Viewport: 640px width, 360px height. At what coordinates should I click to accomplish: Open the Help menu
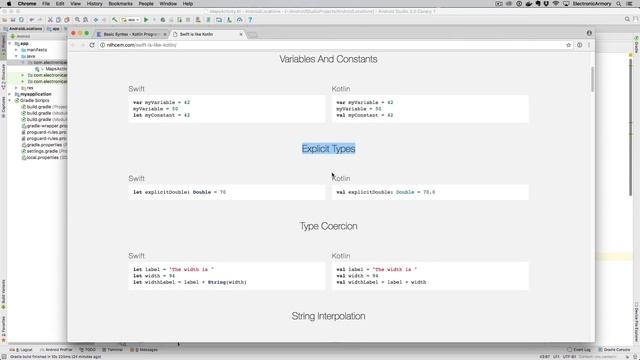tap(188, 4)
